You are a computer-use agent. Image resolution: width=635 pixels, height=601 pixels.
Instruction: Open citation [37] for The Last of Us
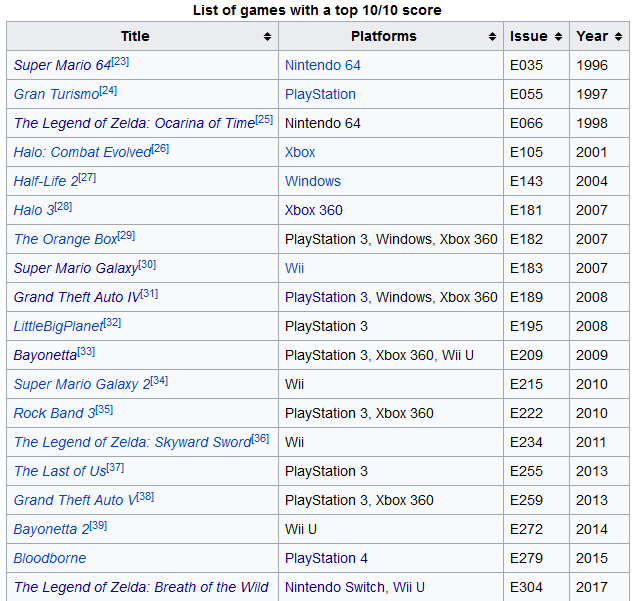coord(115,467)
